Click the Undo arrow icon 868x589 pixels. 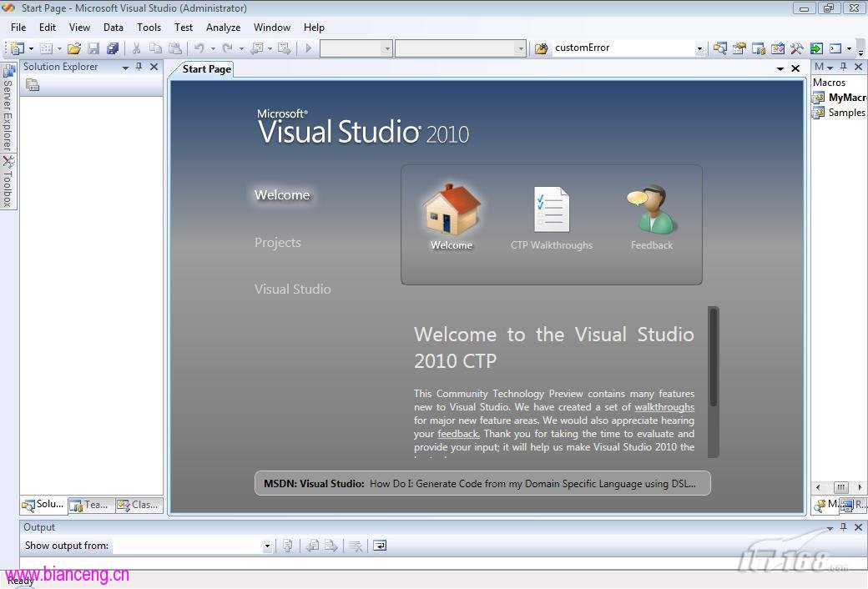[x=199, y=48]
